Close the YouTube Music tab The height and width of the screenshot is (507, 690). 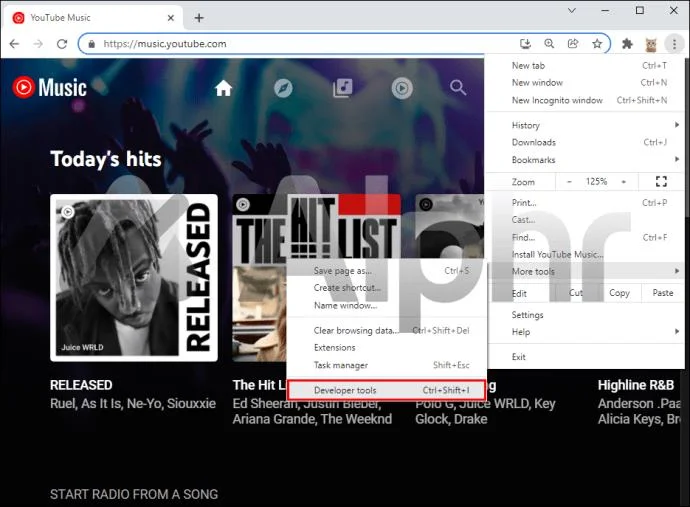171,18
